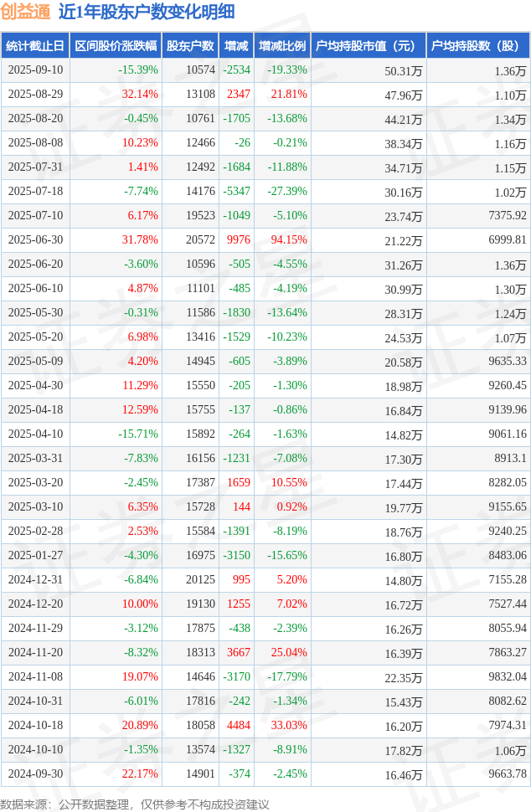Image resolution: width=531 pixels, height=812 pixels.
Task: Select the 32.14% price change cell
Action: pos(140,95)
